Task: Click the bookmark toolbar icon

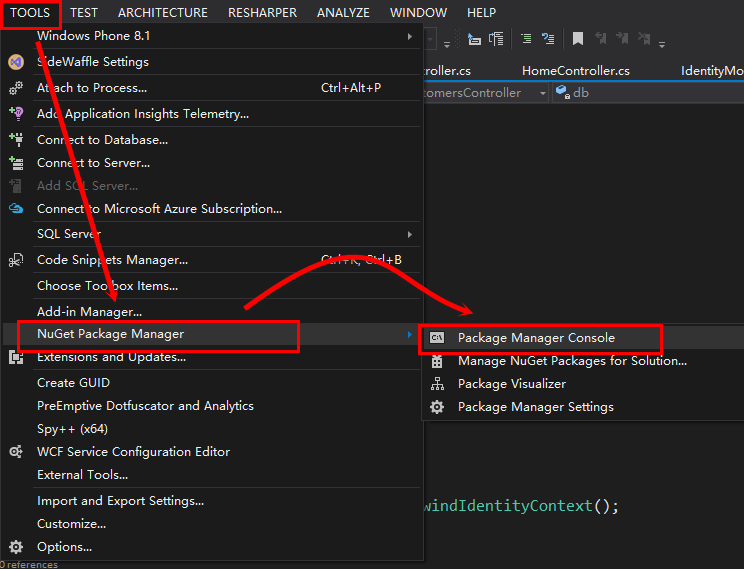Action: point(577,38)
